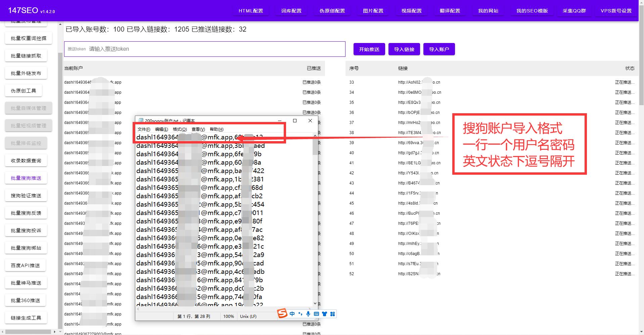Click the Sogou input method S logo
644x335 pixels.
(x=282, y=313)
